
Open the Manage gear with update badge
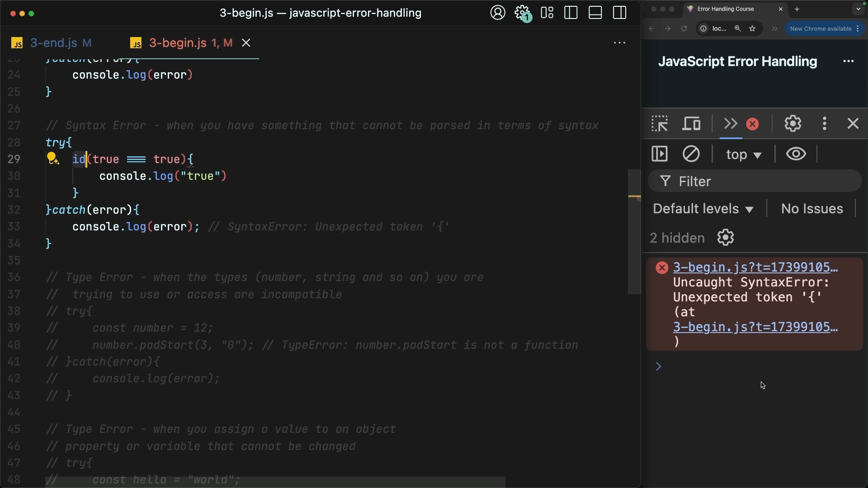[x=522, y=13]
